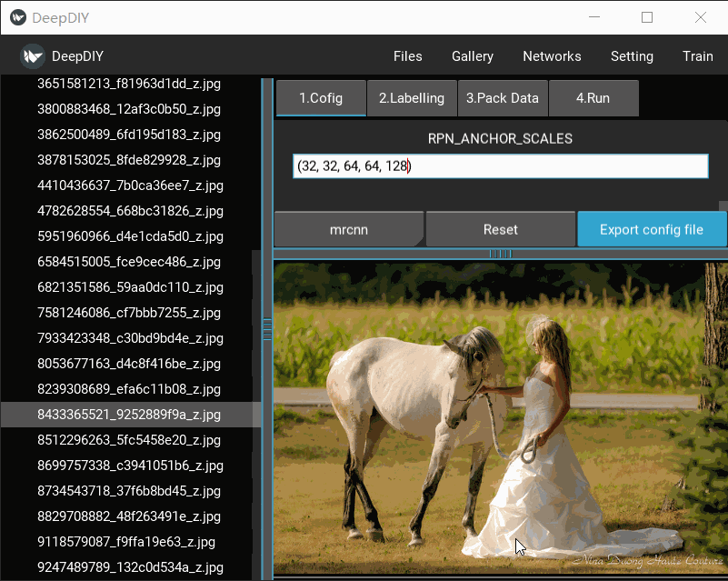The image size is (728, 581).
Task: Select highlighted file 8433365521_9252889f9a_z.jpg
Action: tap(129, 415)
